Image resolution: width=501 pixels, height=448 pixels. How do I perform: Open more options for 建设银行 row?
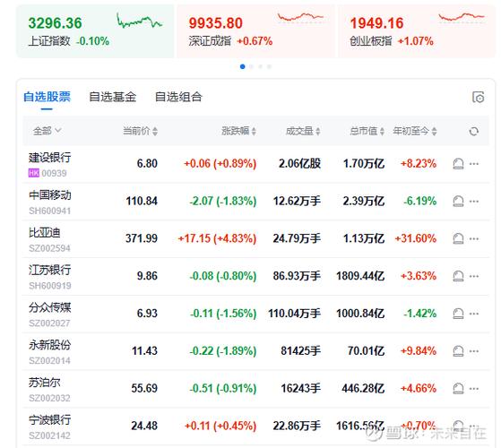point(474,164)
